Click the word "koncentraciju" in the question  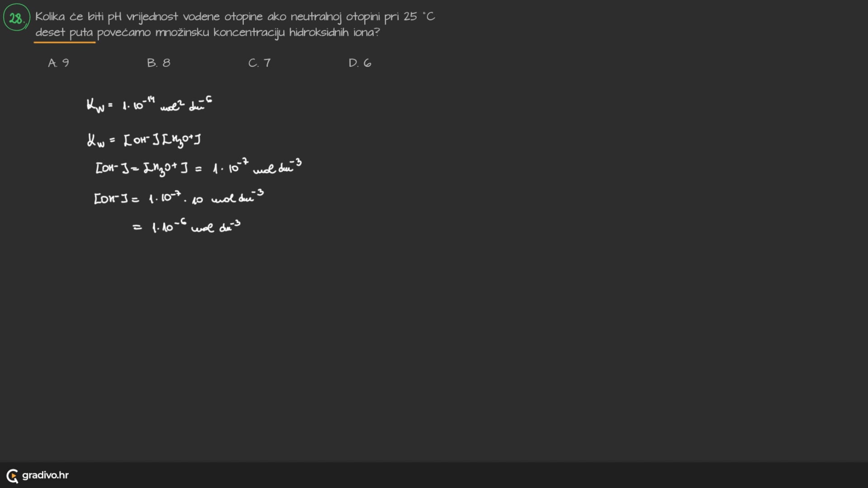coord(249,33)
